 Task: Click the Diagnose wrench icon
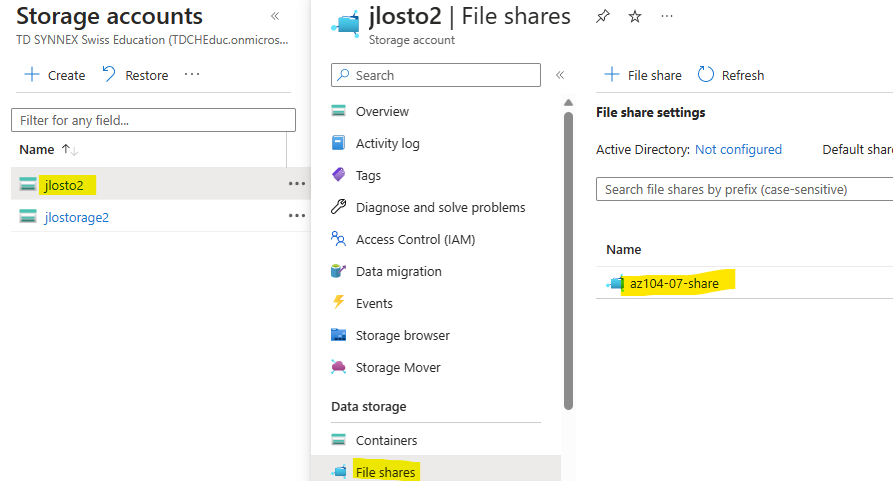[x=338, y=206]
